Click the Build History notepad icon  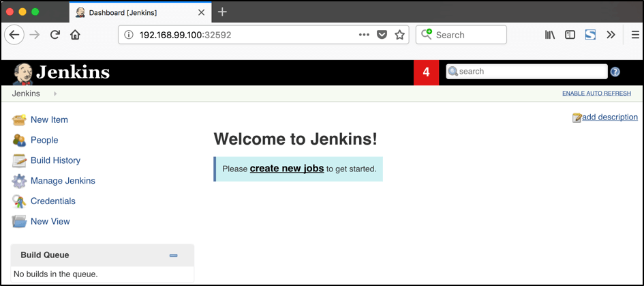tap(19, 160)
